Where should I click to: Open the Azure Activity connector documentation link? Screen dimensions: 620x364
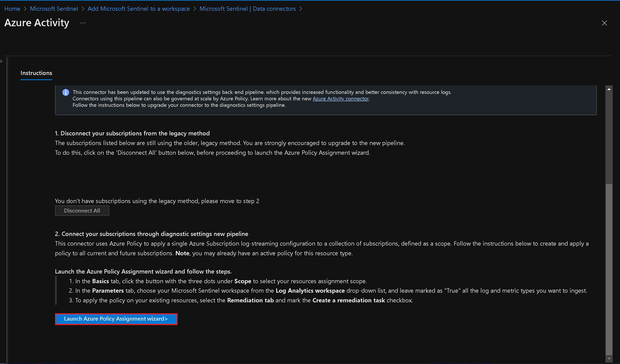coord(341,98)
